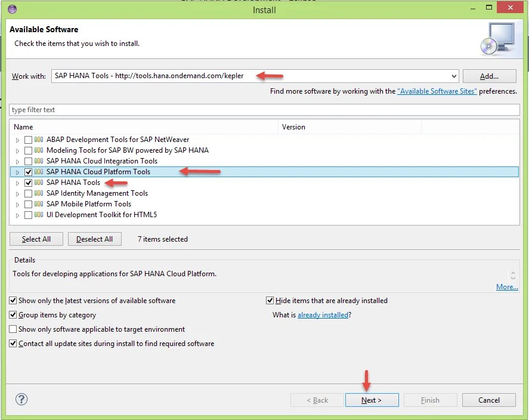Click category icon beside SAP HANA Cloud Integration Tools
Image resolution: width=529 pixels, height=420 pixels.
pyautogui.click(x=39, y=161)
